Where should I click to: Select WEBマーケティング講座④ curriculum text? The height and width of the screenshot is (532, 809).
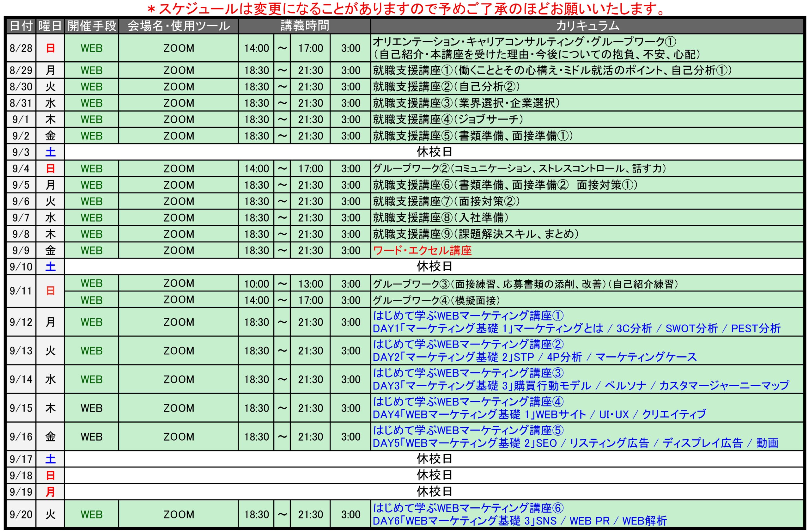tap(539, 408)
